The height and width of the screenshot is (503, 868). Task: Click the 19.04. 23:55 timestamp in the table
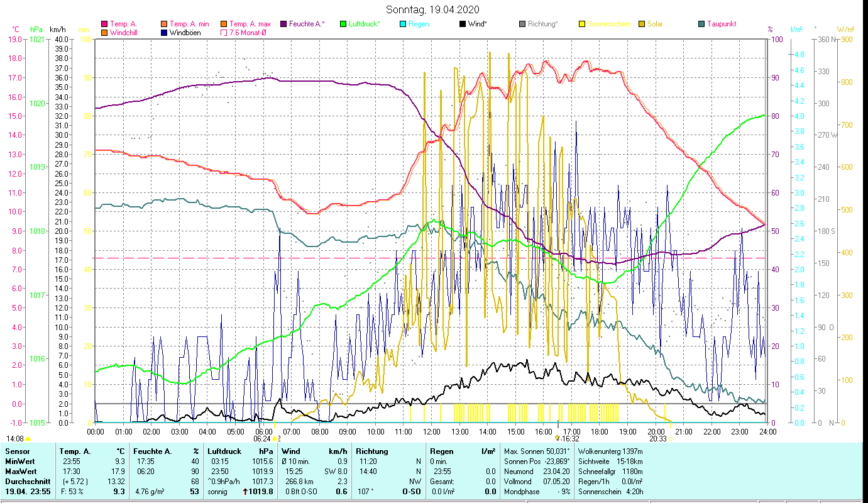[x=28, y=492]
